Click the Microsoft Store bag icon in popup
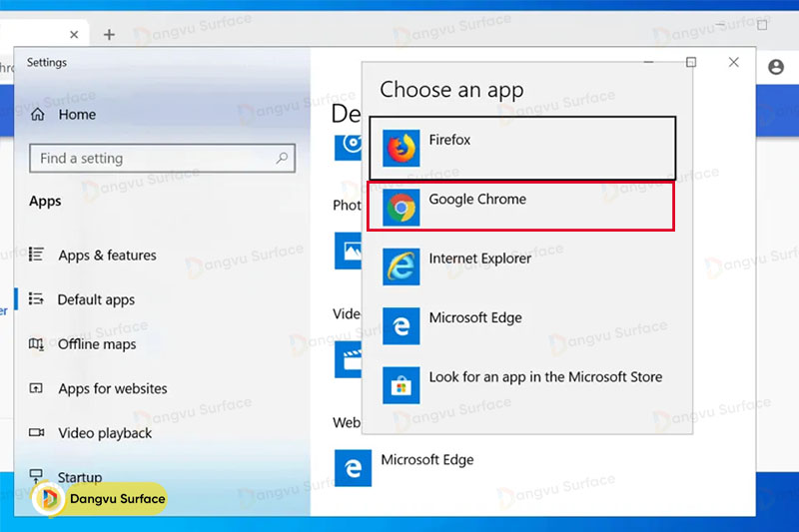Viewport: 799px width, 532px height. coord(401,384)
